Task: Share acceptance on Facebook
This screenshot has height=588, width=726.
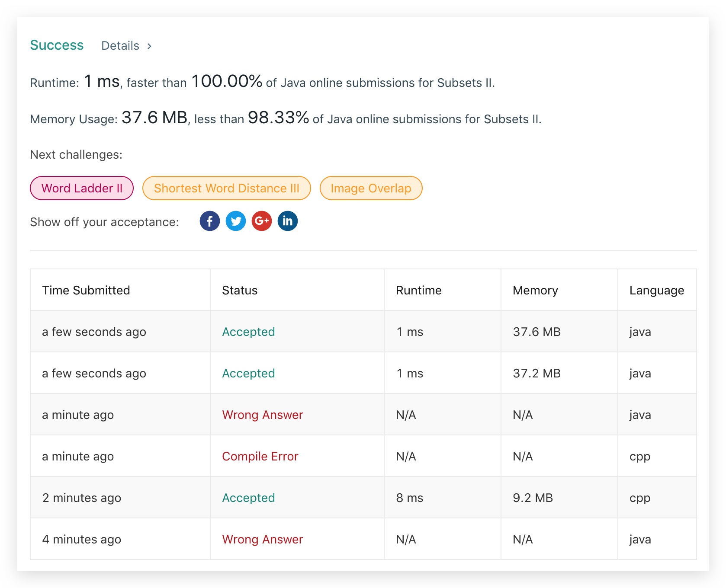Action: click(x=210, y=221)
